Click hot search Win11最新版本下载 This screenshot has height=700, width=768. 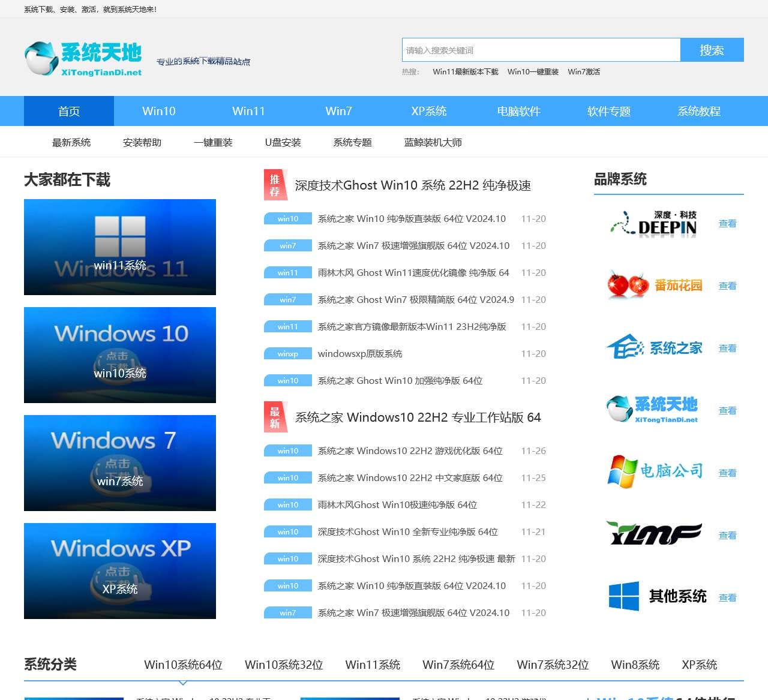pos(466,72)
